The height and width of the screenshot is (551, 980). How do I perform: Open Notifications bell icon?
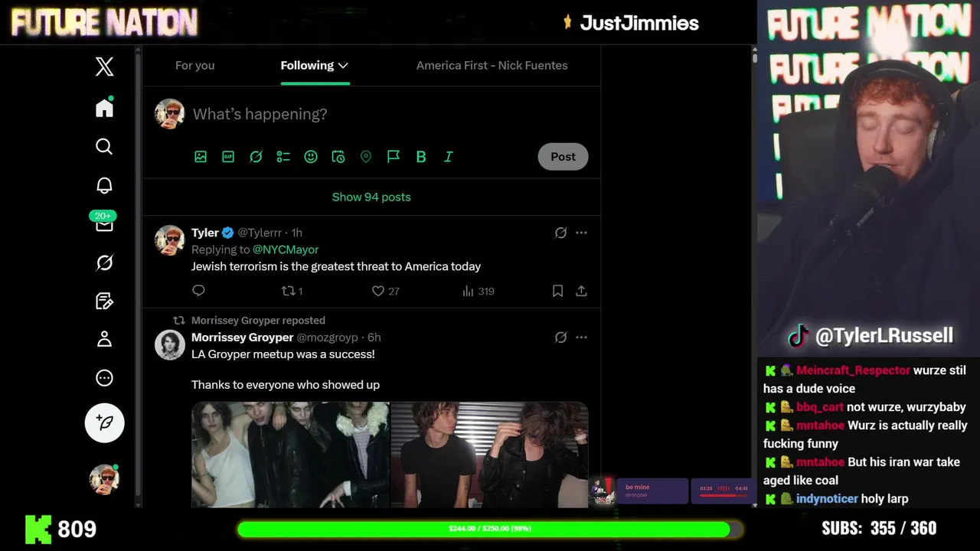[105, 185]
